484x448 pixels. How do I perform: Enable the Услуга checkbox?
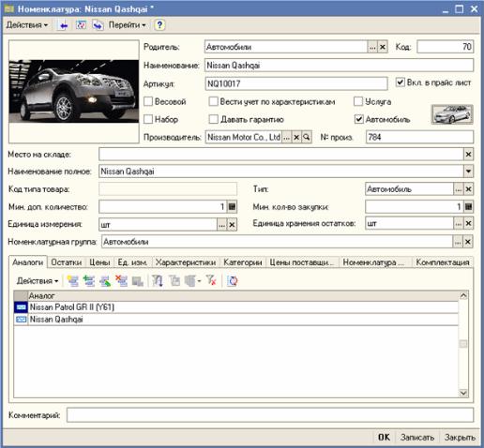click(358, 101)
